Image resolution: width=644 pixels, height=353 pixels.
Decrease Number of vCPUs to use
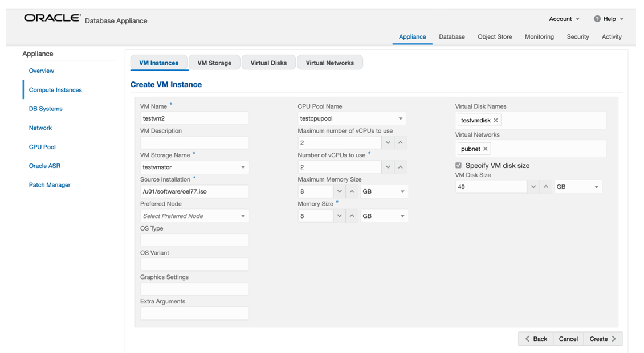(x=388, y=167)
